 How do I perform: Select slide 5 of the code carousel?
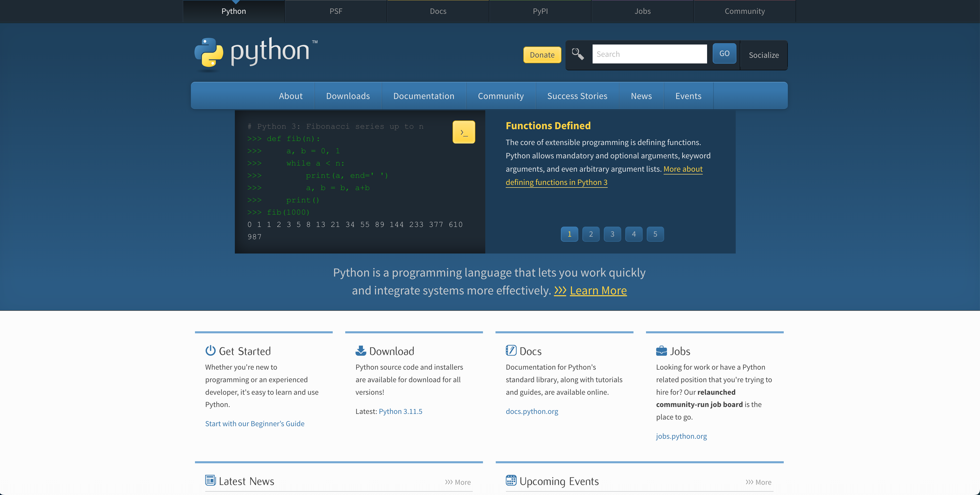point(655,234)
